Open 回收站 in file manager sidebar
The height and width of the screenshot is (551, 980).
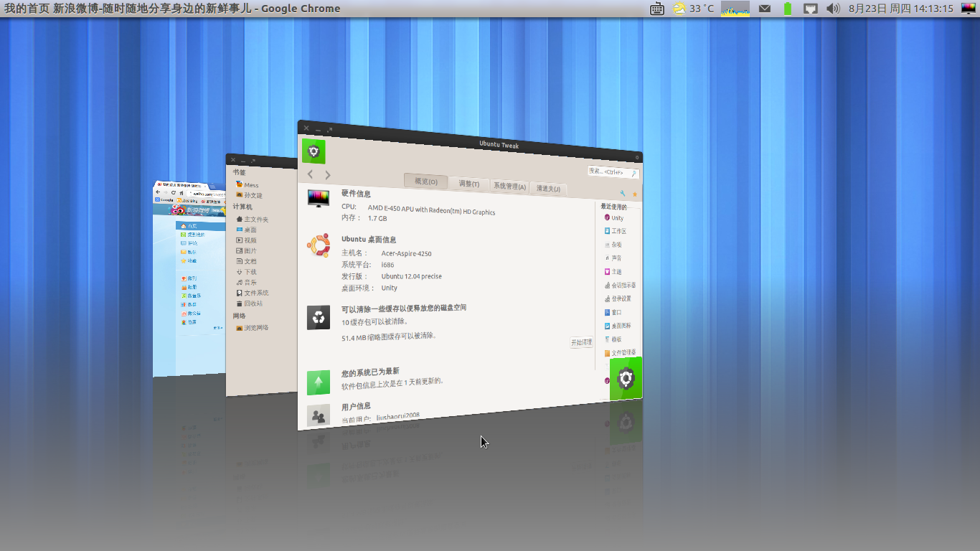pyautogui.click(x=249, y=303)
